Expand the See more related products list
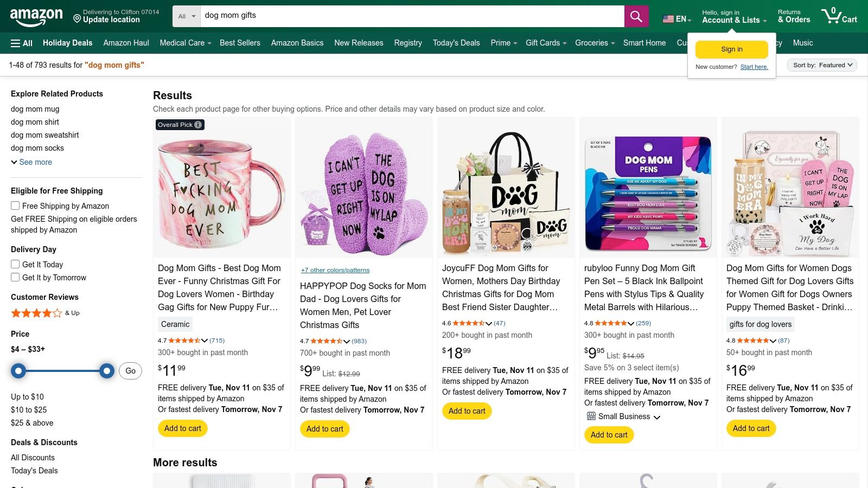Image resolution: width=868 pixels, height=488 pixels. click(31, 162)
